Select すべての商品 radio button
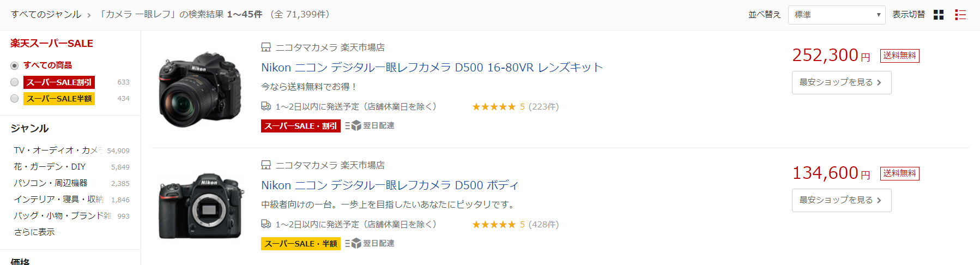Screen dimensions: 980x265 15,65
